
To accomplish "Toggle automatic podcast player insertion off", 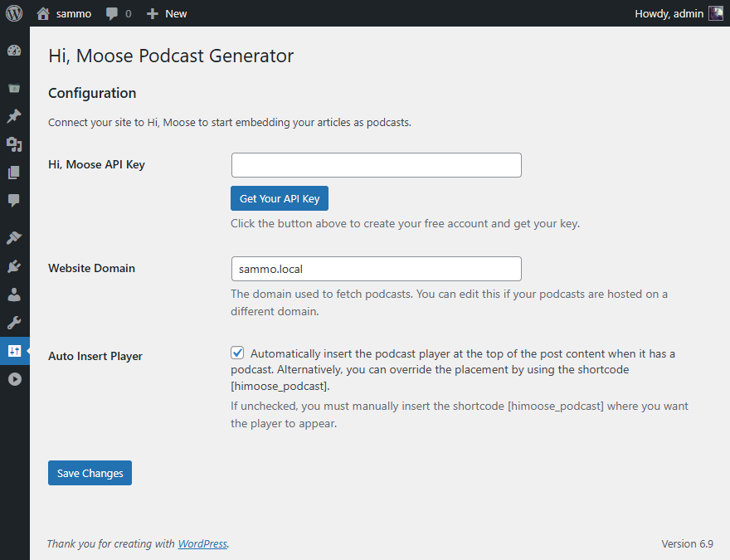I will point(237,353).
